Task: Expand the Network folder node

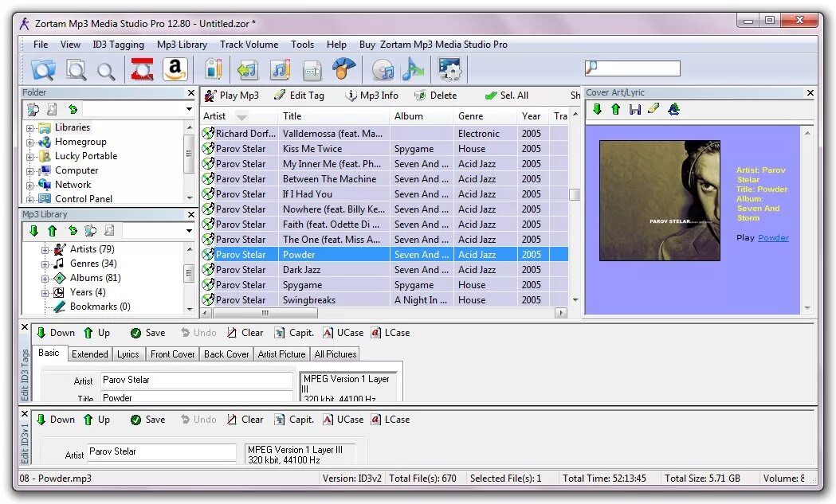Action: point(29,186)
